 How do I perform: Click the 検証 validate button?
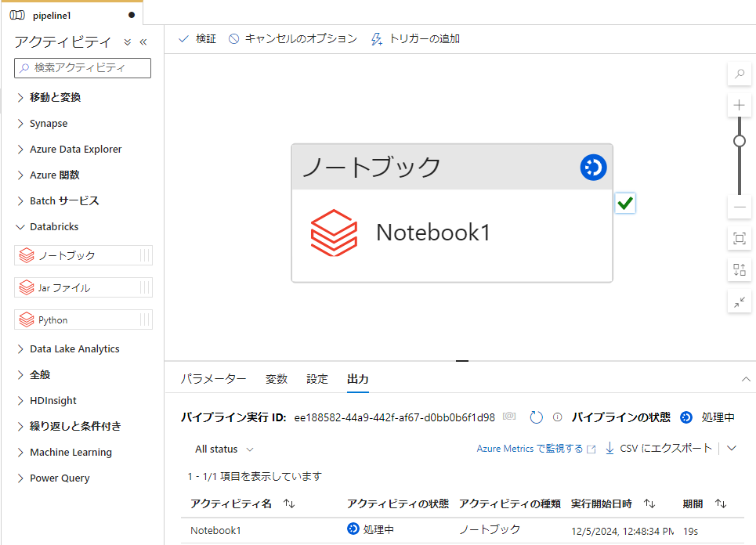[x=197, y=38]
